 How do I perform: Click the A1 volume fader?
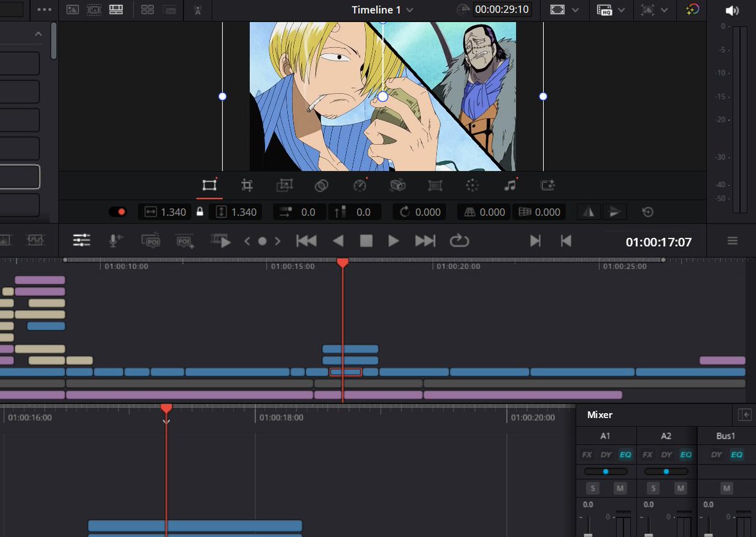pyautogui.click(x=588, y=534)
